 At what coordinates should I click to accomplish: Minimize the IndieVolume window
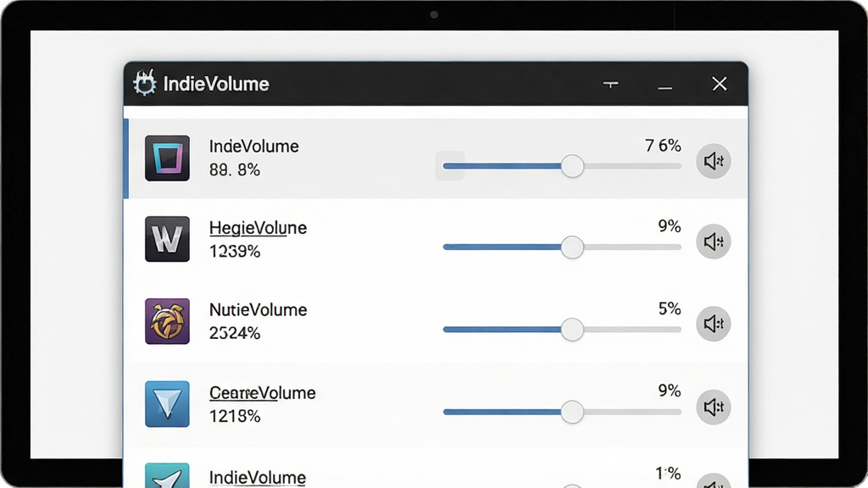coord(665,87)
